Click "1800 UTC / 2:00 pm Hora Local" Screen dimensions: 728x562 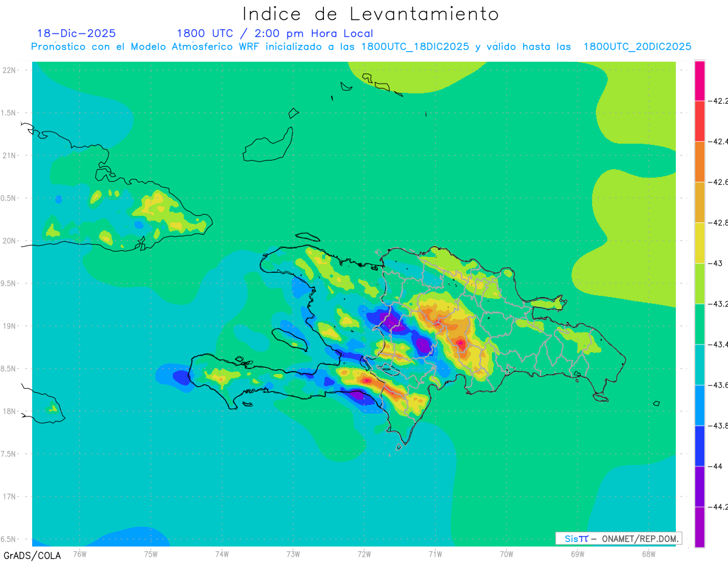click(x=275, y=34)
